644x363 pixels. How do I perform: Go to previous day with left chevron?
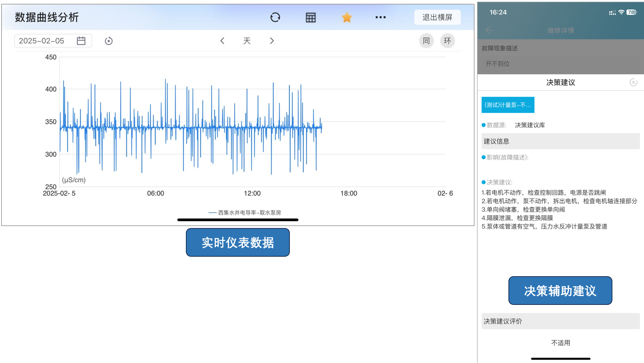222,41
